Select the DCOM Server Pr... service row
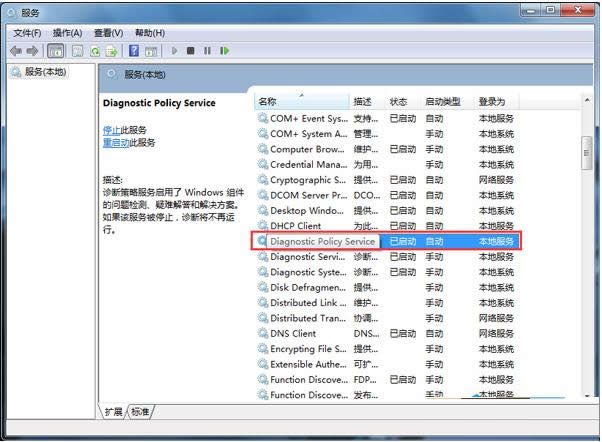Screen dimensions: 602x442 pos(386,195)
